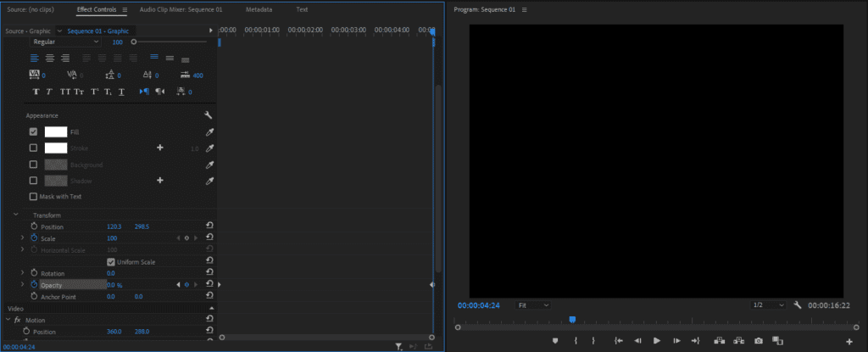868x352 pixels.
Task: Pick Fill color with eyedropper
Action: click(210, 132)
